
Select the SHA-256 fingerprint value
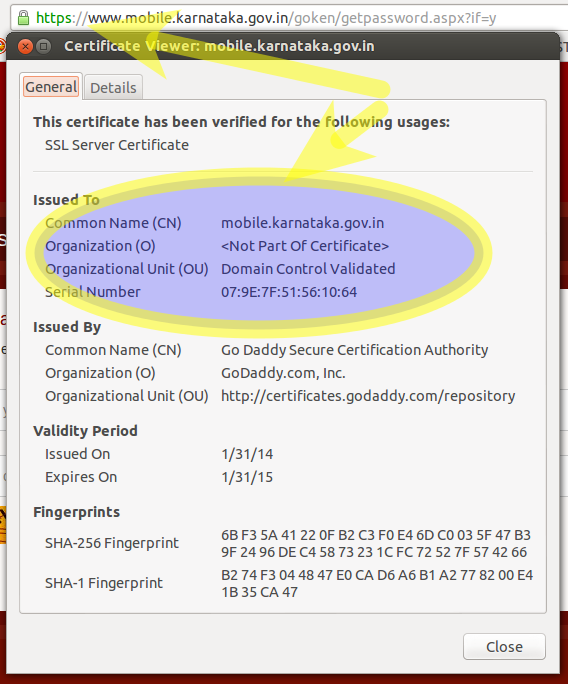pyautogui.click(x=376, y=544)
